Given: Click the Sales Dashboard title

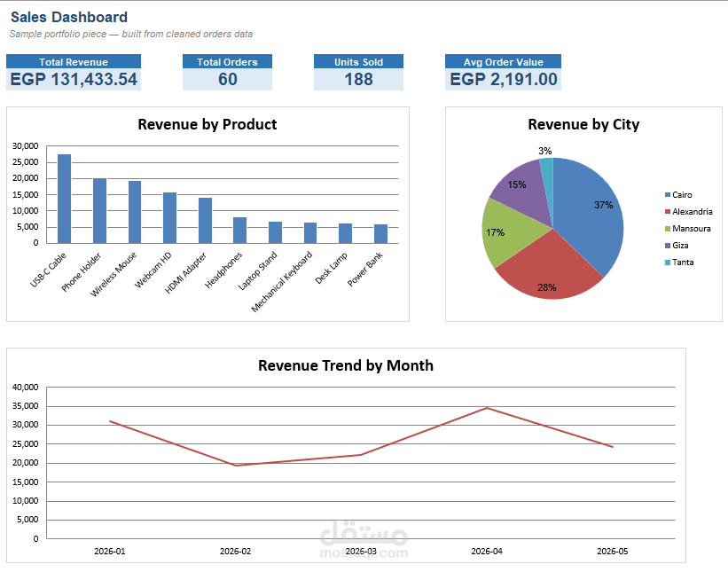Looking at the screenshot, I should click(69, 17).
